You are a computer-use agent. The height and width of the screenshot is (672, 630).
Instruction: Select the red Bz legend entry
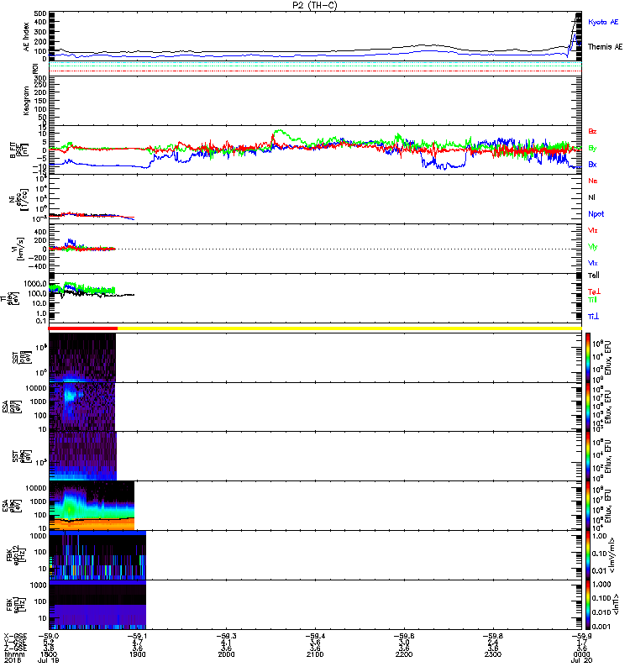tap(593, 132)
